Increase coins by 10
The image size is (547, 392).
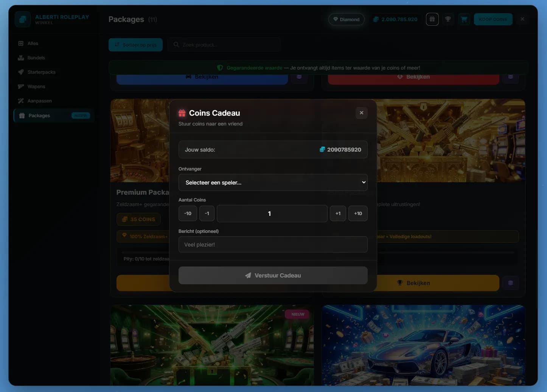pyautogui.click(x=358, y=214)
